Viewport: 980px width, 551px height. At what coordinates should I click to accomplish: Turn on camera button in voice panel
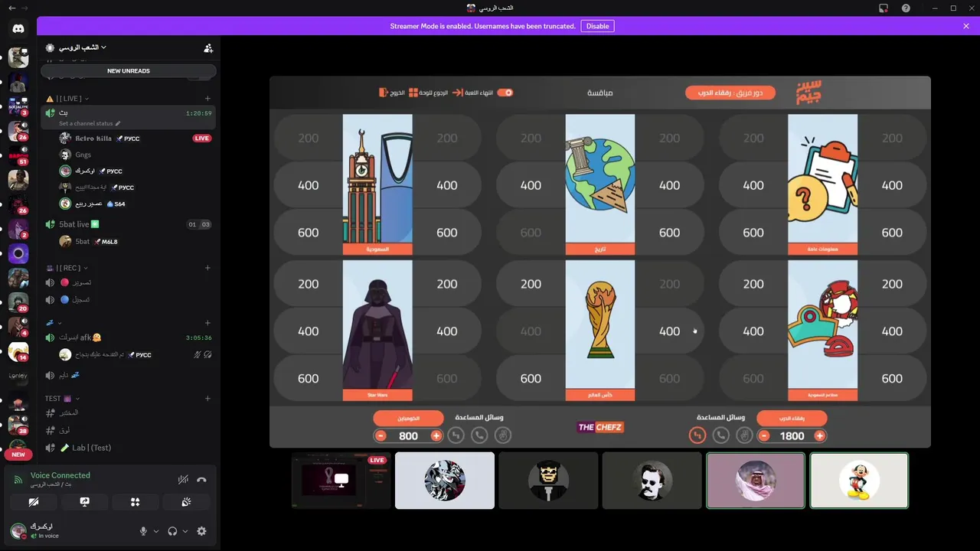tap(33, 502)
